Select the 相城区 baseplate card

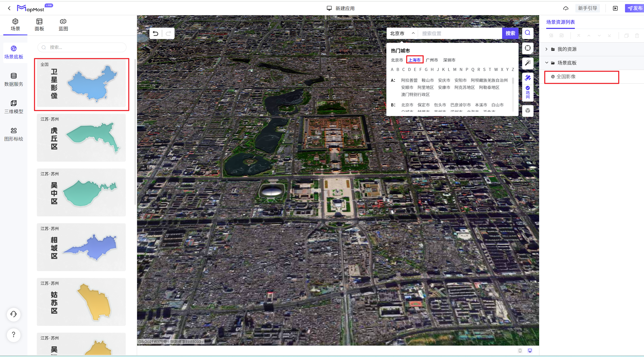pos(81,247)
